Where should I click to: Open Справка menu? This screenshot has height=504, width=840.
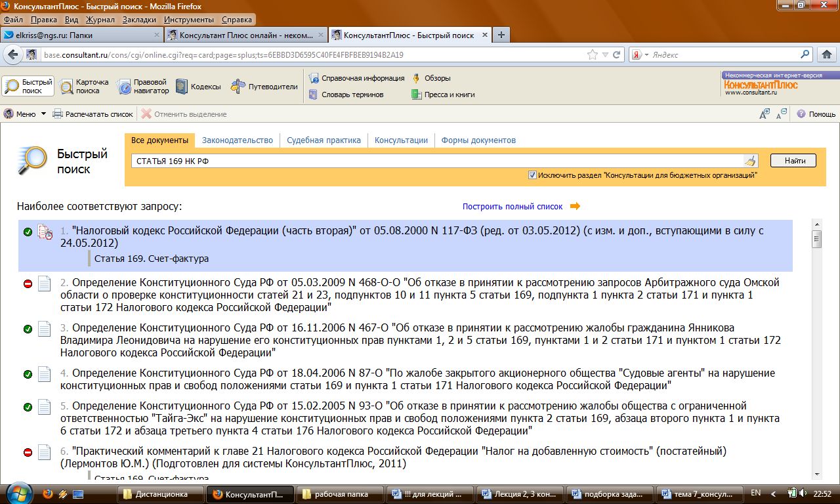click(237, 20)
